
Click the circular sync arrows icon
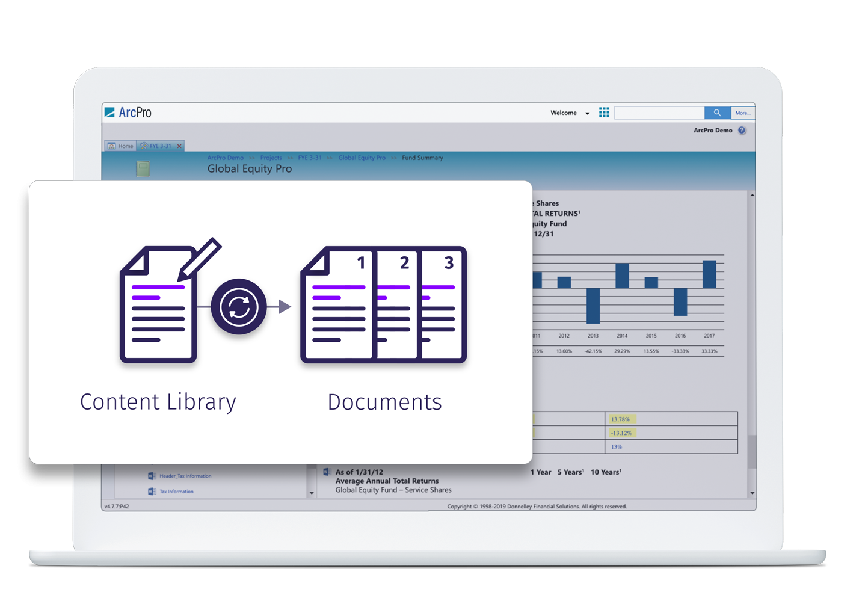click(x=239, y=306)
